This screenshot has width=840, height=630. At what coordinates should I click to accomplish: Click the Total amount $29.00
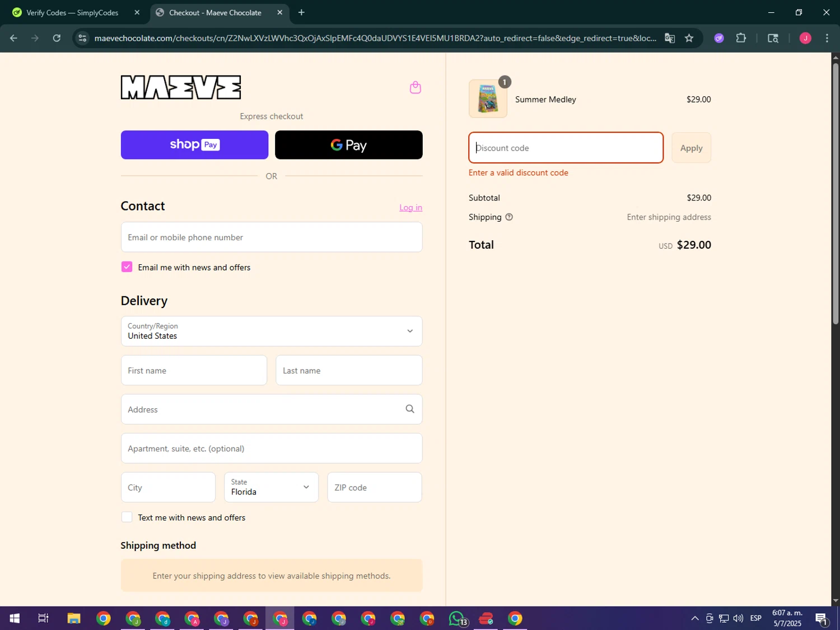pos(694,245)
